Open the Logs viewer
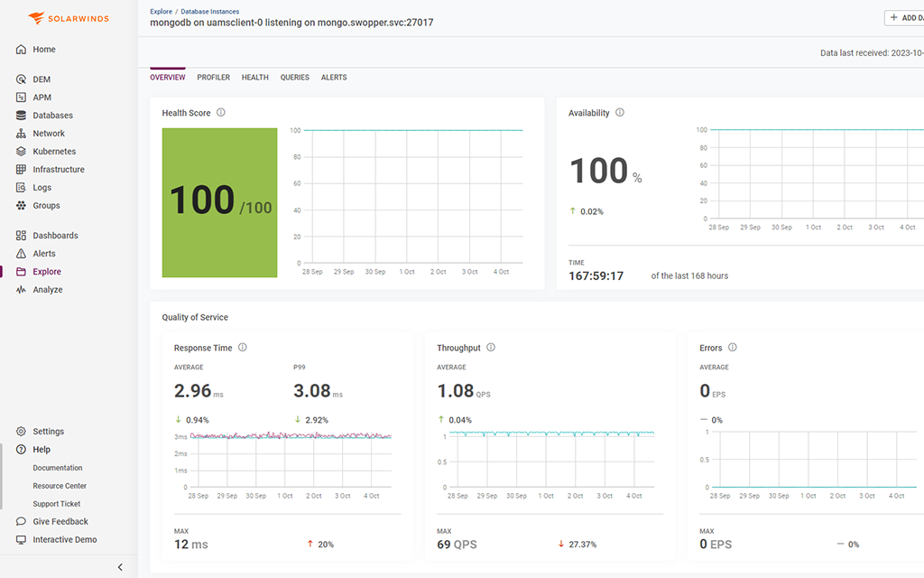The width and height of the screenshot is (924, 578). [43, 187]
